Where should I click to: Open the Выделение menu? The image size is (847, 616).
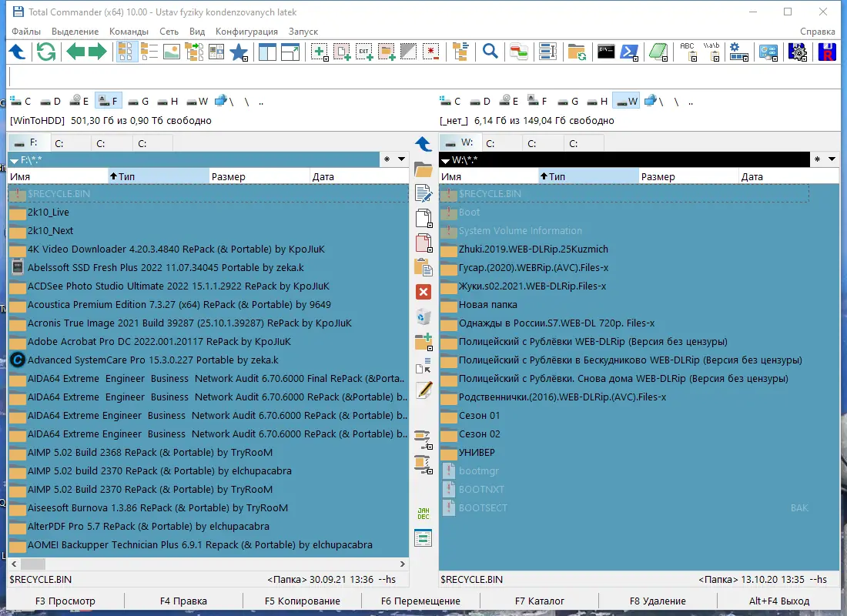75,32
